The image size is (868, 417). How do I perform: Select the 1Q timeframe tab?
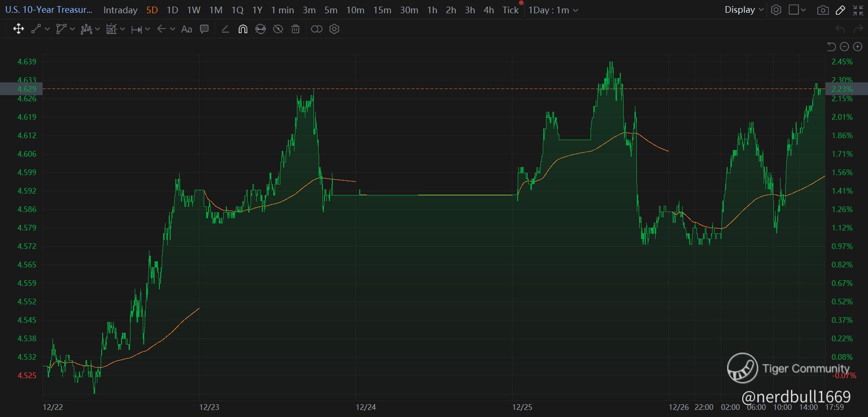[x=237, y=10]
